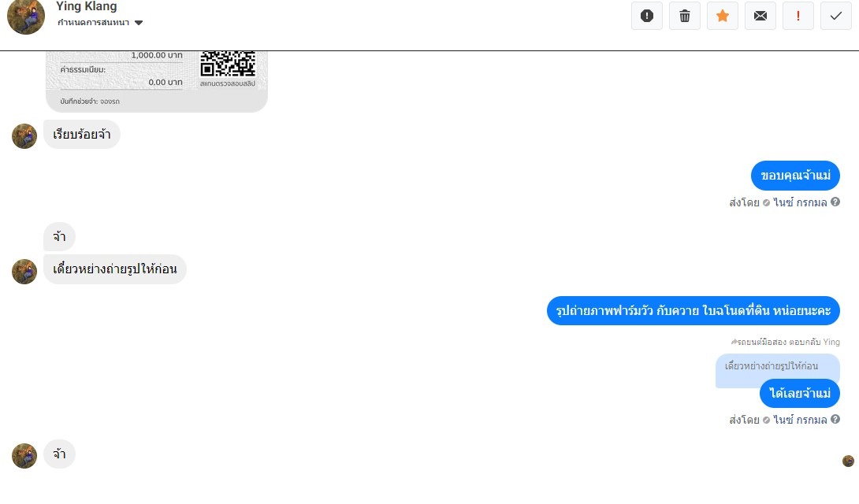Select the ขอบคุณจ้าแม่ message bubble
The height and width of the screenshot is (504, 859).
pos(795,176)
